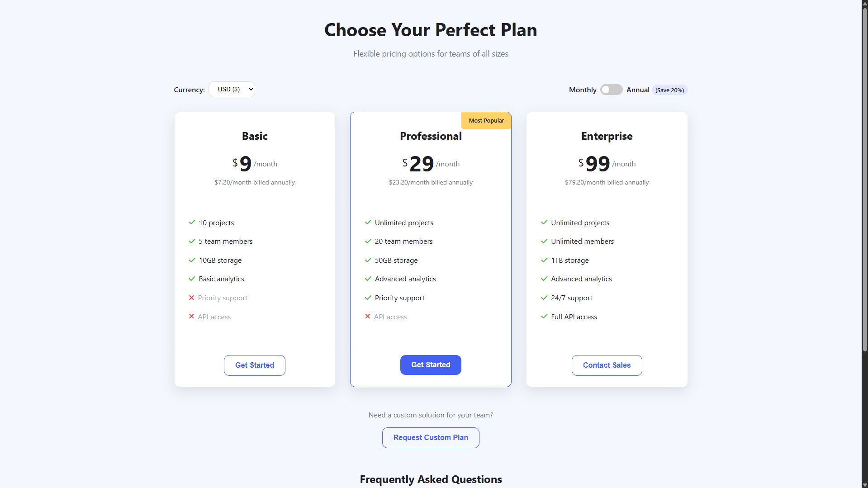
Task: Click the Save 20% badge
Action: tap(669, 90)
